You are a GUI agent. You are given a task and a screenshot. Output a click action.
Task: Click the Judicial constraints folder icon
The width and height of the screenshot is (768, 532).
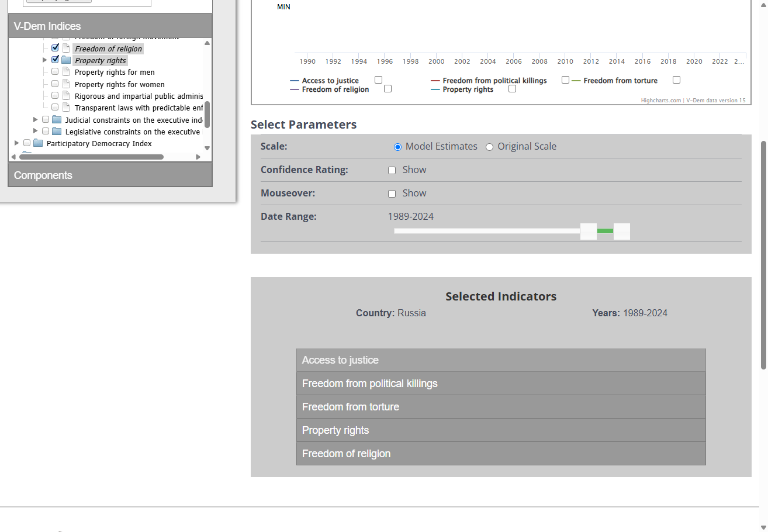tap(57, 120)
